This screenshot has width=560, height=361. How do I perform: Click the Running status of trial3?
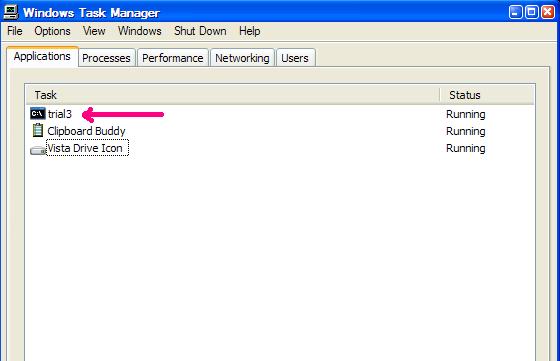coord(466,114)
